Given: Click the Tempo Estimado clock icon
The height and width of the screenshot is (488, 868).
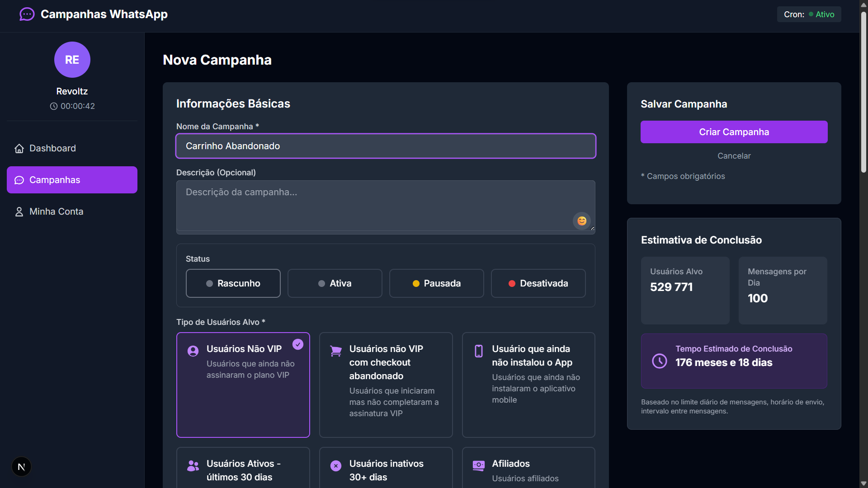Looking at the screenshot, I should [660, 361].
